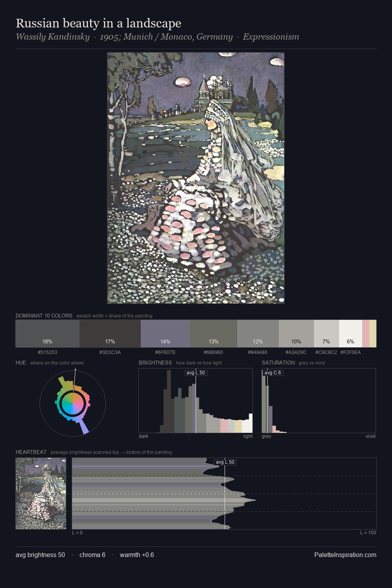Click the heartbeat brightness scan chart
This screenshot has width=392, height=588.
[x=224, y=494]
